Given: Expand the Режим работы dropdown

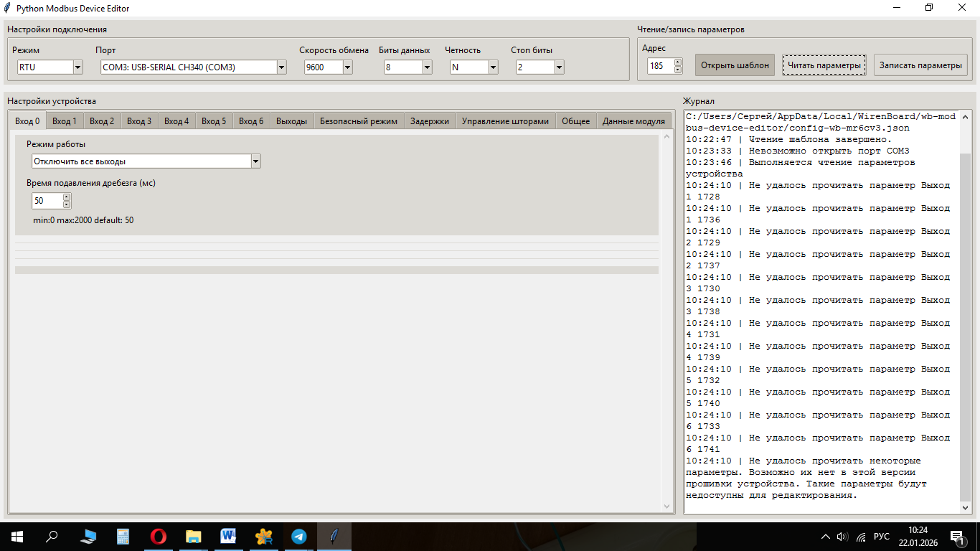Looking at the screenshot, I should click(255, 161).
